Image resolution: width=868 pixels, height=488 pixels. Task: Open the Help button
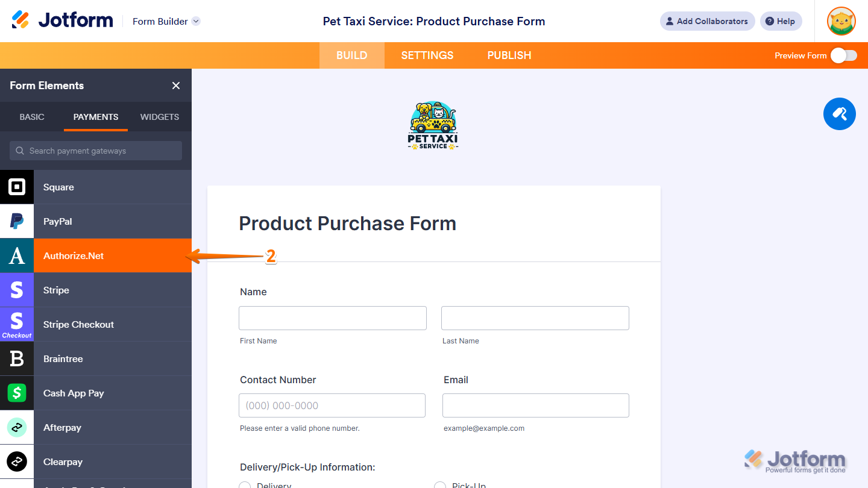tap(781, 21)
